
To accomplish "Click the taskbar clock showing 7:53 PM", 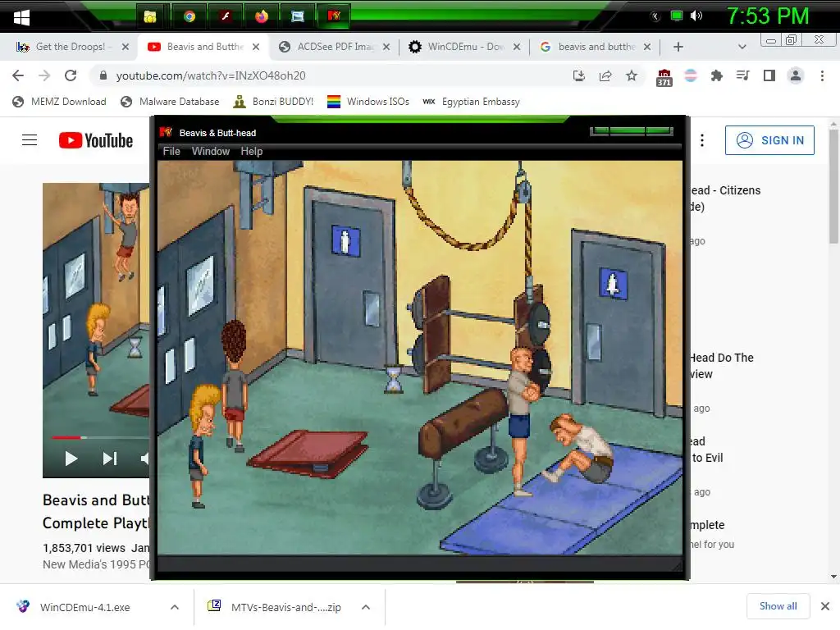I will (x=768, y=16).
